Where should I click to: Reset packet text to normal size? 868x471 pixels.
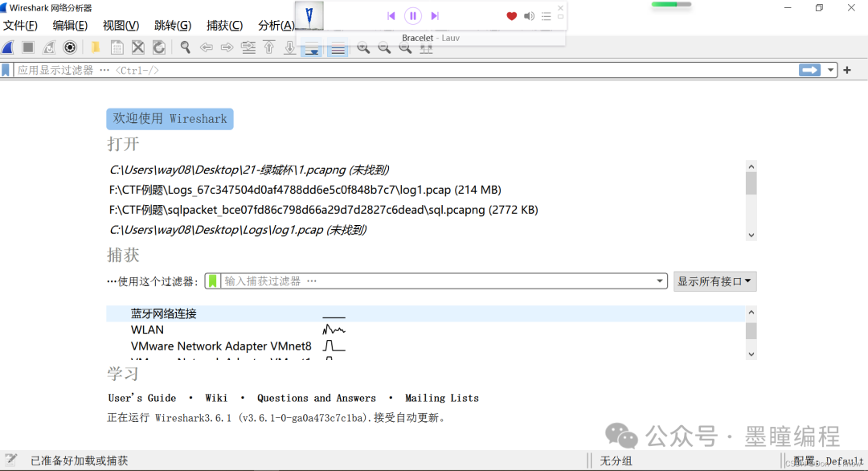pyautogui.click(x=405, y=48)
